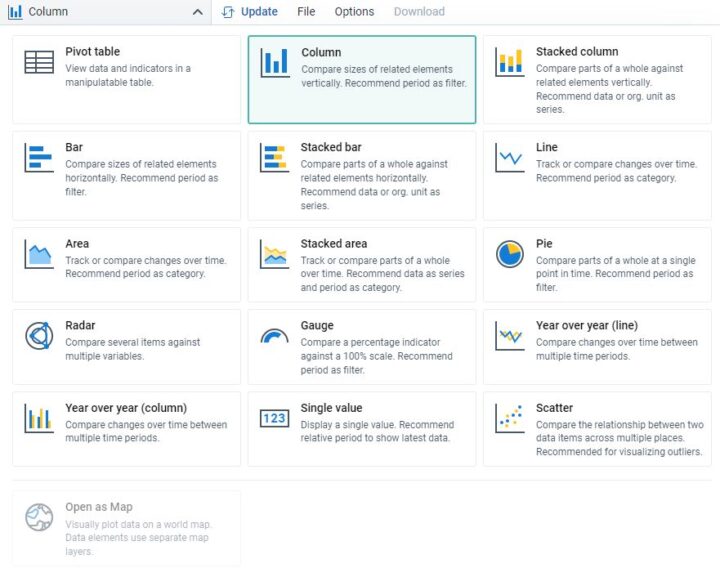This screenshot has width=720, height=577.
Task: Choose the Area chart type title
Action: [77, 244]
